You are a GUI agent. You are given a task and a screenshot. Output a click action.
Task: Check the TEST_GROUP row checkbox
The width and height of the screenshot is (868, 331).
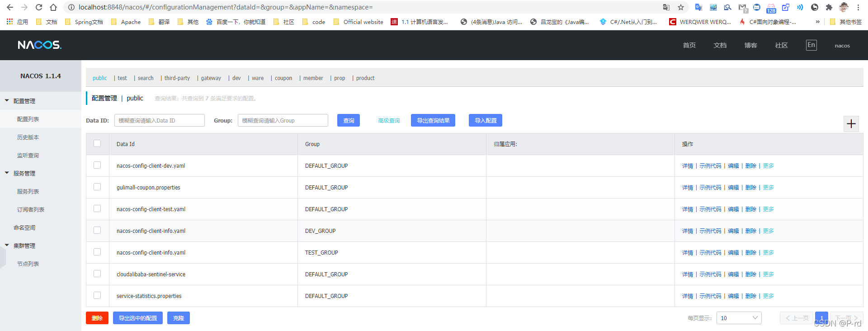pos(97,252)
